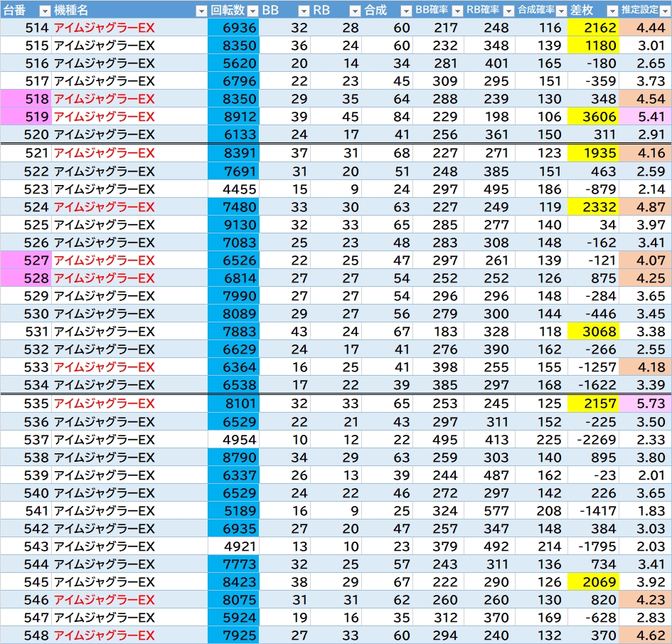Open the 機種名 column filter dropdown
672x644 pixels.
(201, 11)
